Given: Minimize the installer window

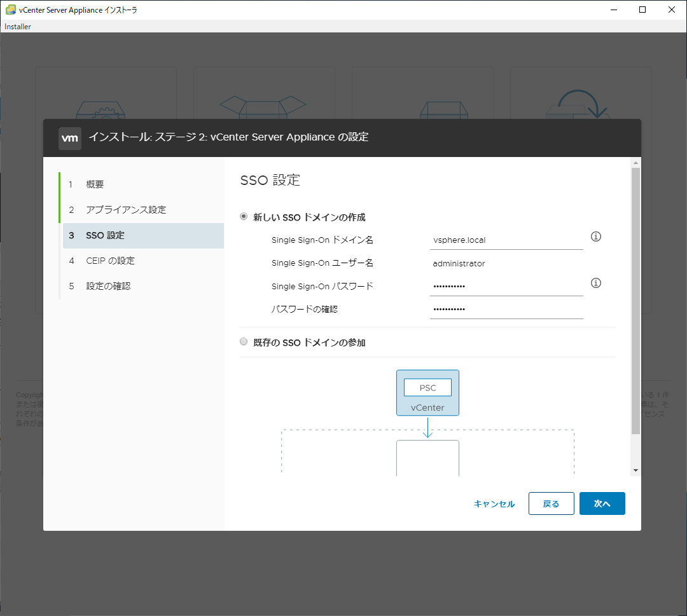Looking at the screenshot, I should coord(614,10).
